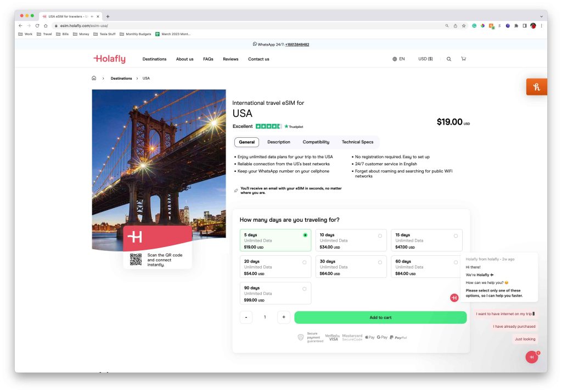Open the orange Honey extension widget
Viewport: 562px width, 392px height.
536,87
